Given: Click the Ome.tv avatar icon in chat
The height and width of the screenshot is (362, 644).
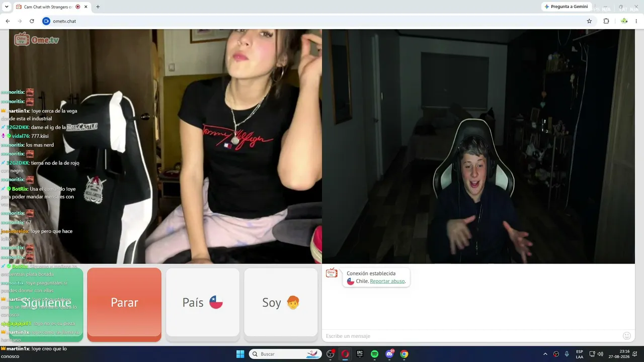Looking at the screenshot, I should (332, 273).
